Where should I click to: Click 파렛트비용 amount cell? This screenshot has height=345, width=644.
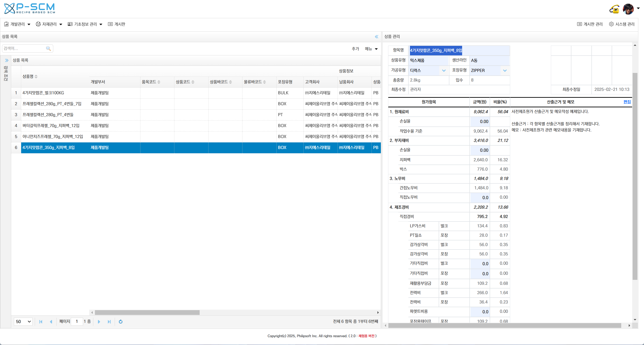(480, 312)
